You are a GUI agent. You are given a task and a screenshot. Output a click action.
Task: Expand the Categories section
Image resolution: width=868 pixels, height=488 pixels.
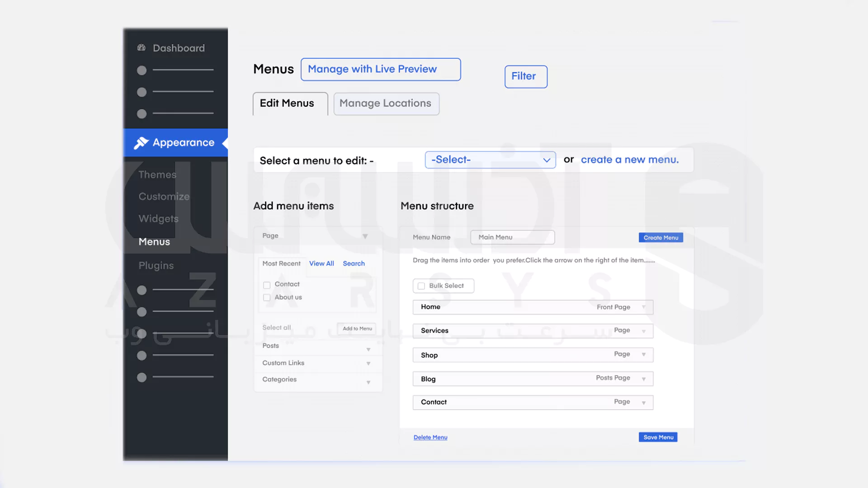pos(368,382)
